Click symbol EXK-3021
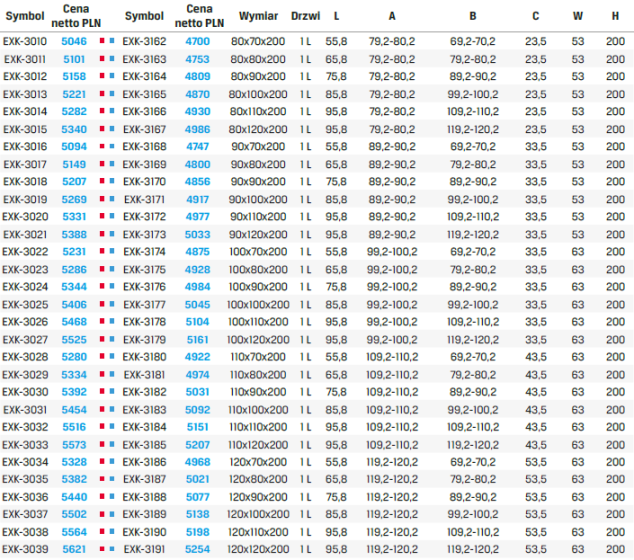Image resolution: width=634 pixels, height=560 pixels. [25, 235]
